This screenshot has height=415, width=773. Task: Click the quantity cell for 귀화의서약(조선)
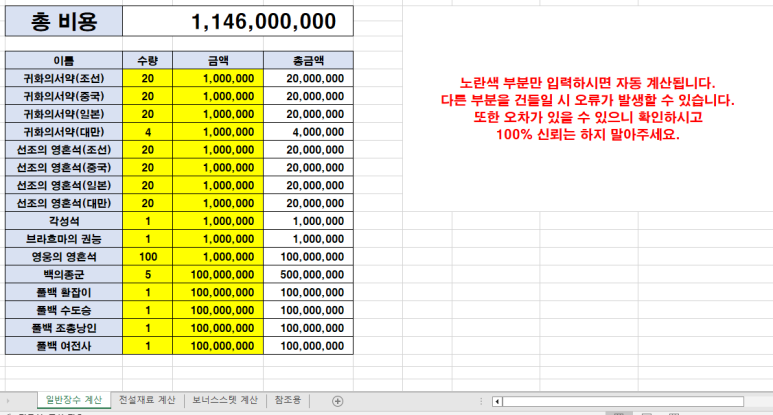tap(147, 78)
